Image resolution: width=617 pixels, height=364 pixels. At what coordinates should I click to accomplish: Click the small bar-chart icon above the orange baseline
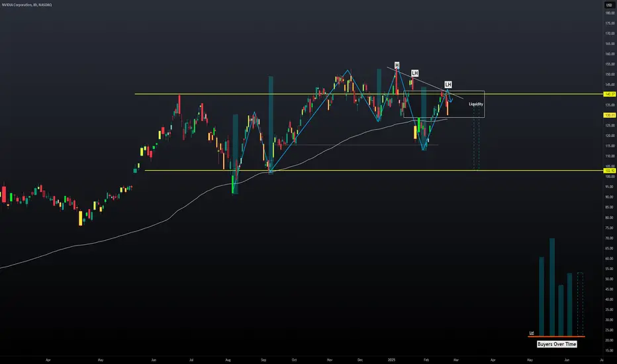coord(532,333)
